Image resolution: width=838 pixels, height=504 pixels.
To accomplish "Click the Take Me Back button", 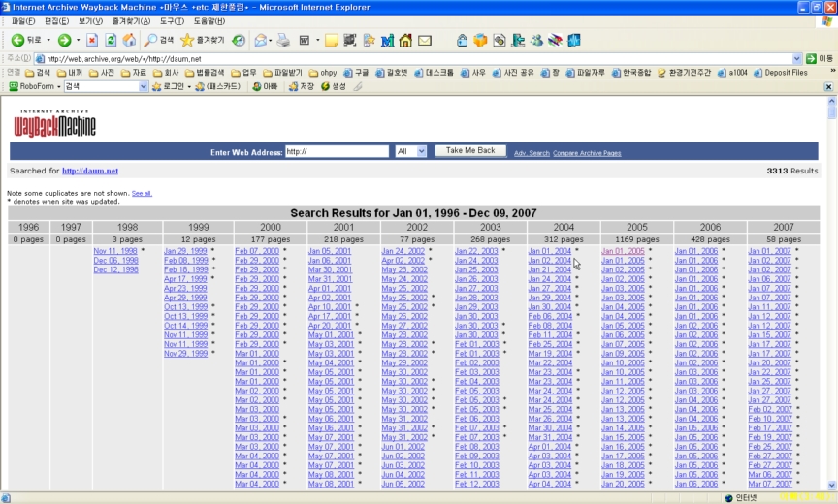I will tap(470, 151).
